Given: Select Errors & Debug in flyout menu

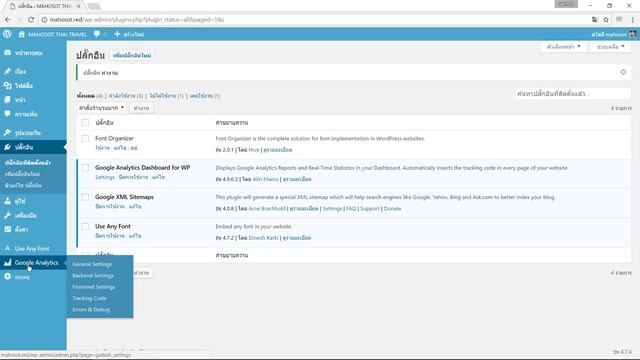Looking at the screenshot, I should point(91,310).
